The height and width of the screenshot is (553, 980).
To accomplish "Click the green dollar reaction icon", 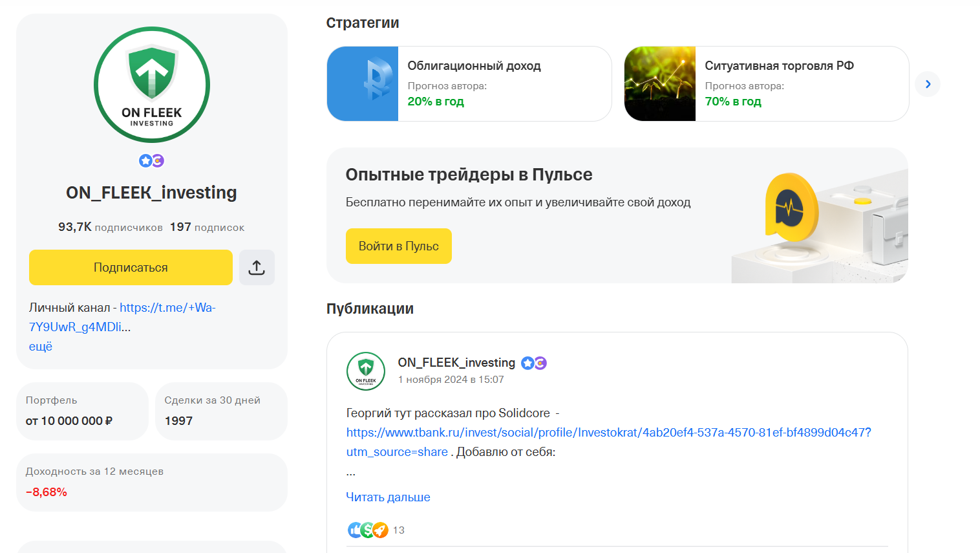I will (x=368, y=530).
